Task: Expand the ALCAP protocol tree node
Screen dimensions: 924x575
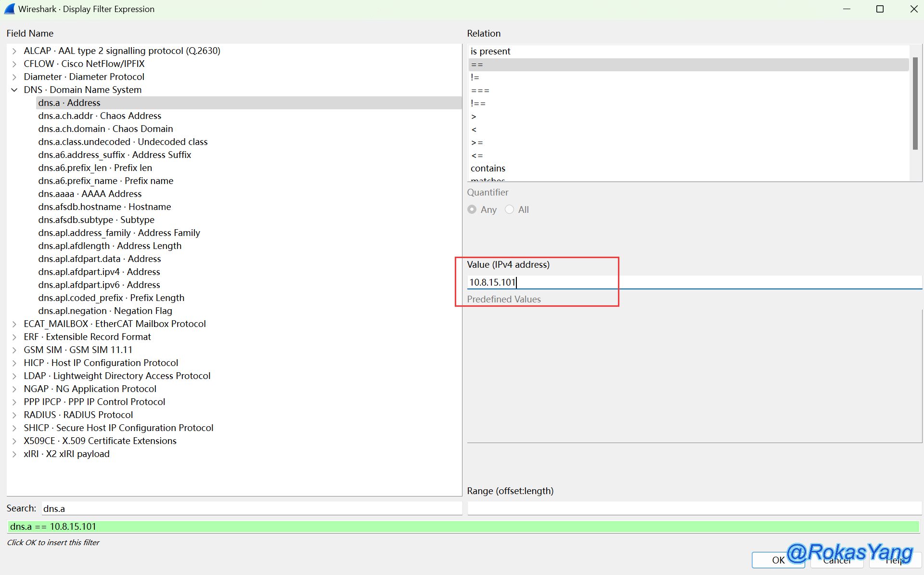Action: coord(14,51)
